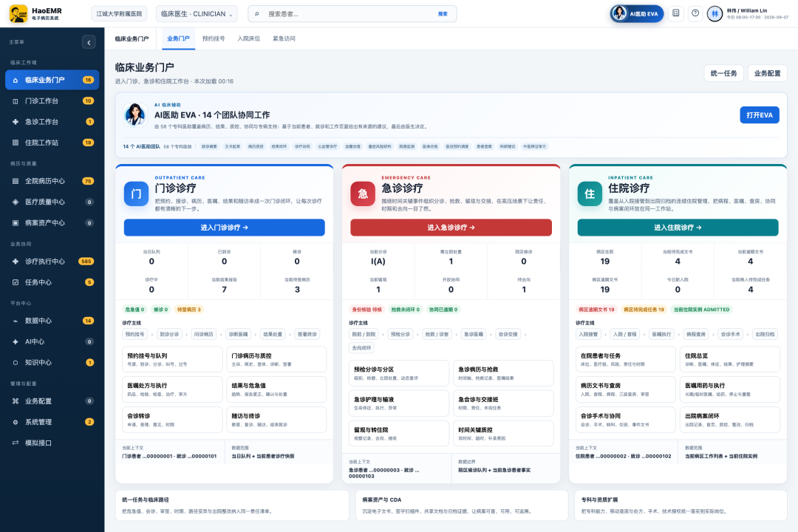This screenshot has height=532, width=798.
Task: Focus the 搜索患者 search input field
Action: (351, 14)
